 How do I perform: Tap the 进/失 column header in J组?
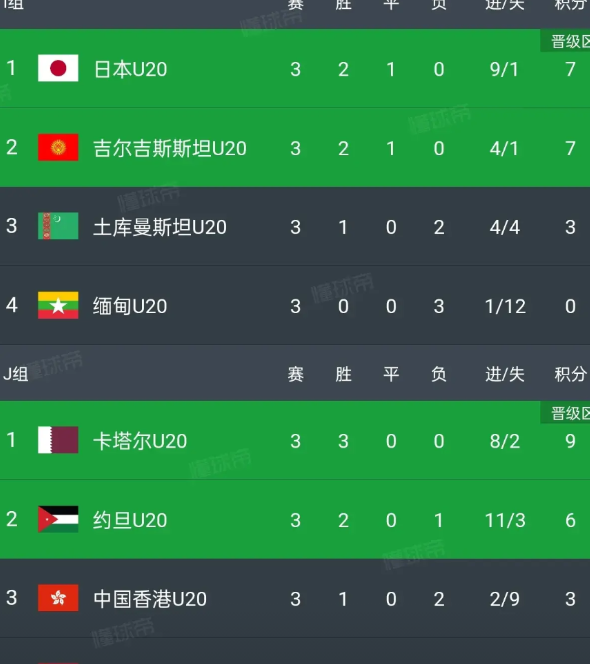tap(505, 374)
